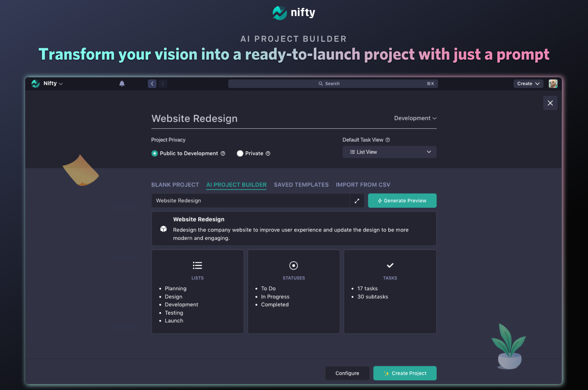Click the back navigation arrow
The image size is (588, 390).
[152, 83]
